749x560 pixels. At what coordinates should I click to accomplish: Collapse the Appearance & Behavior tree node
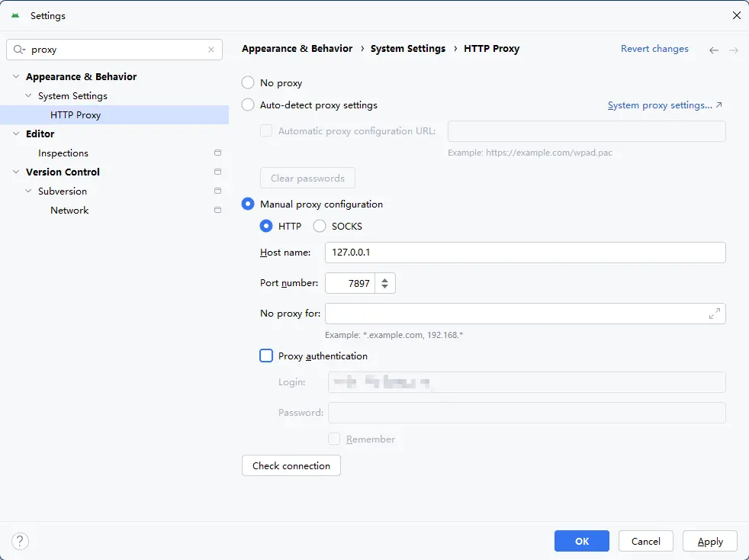pyautogui.click(x=17, y=77)
